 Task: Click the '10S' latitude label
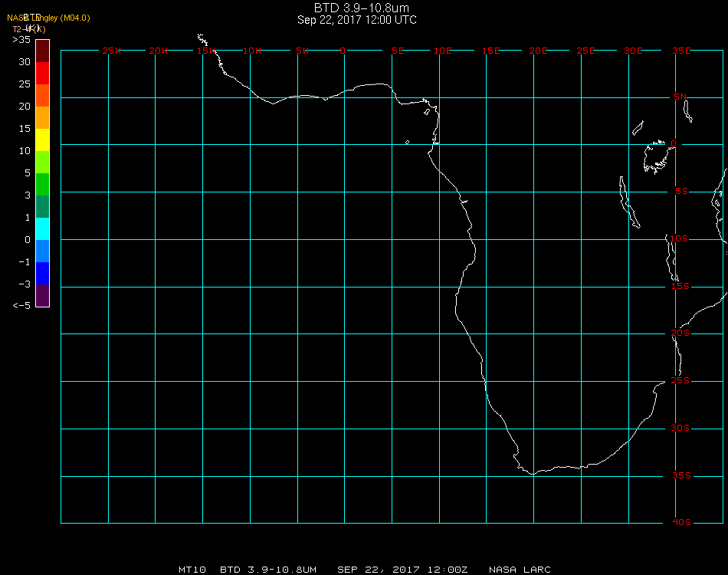tap(679, 238)
